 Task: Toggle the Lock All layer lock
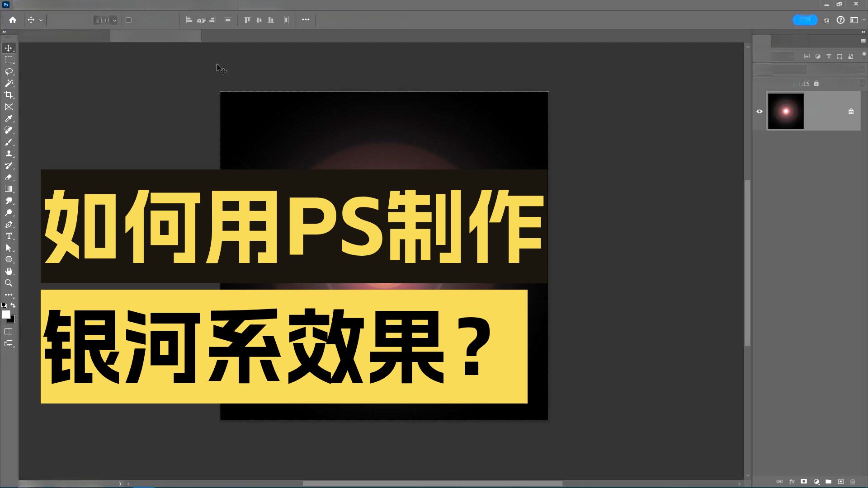816,84
